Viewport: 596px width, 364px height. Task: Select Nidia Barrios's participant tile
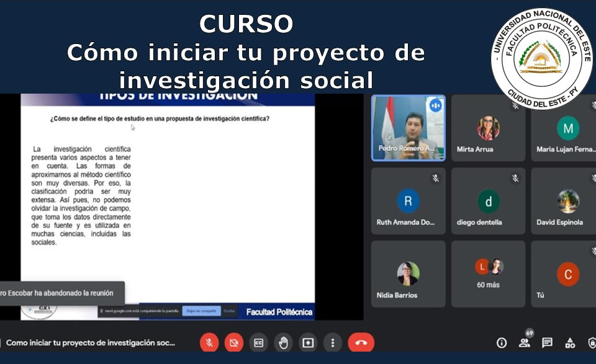408,273
